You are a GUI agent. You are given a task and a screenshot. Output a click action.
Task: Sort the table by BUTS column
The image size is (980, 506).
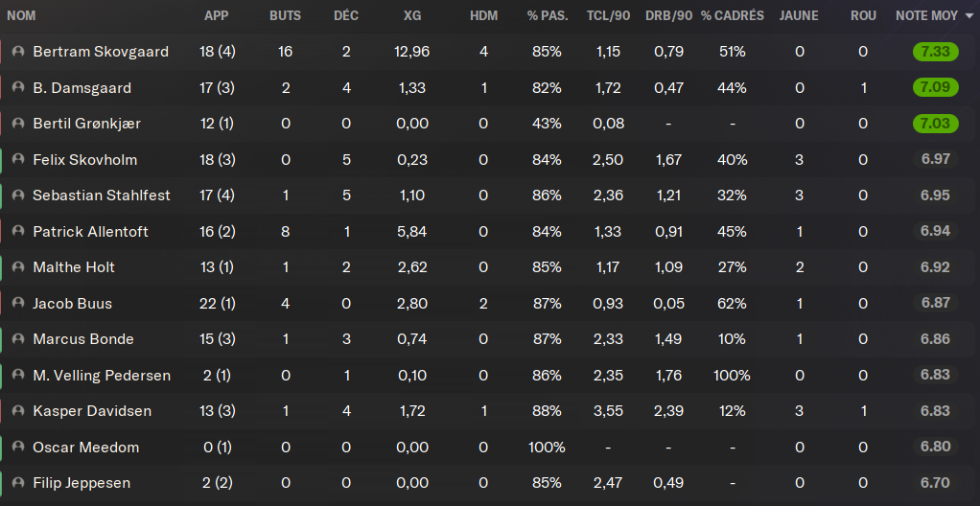285,16
